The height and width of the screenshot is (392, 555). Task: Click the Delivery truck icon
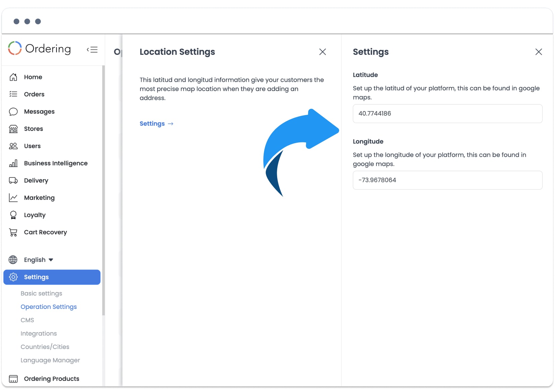[x=13, y=180]
